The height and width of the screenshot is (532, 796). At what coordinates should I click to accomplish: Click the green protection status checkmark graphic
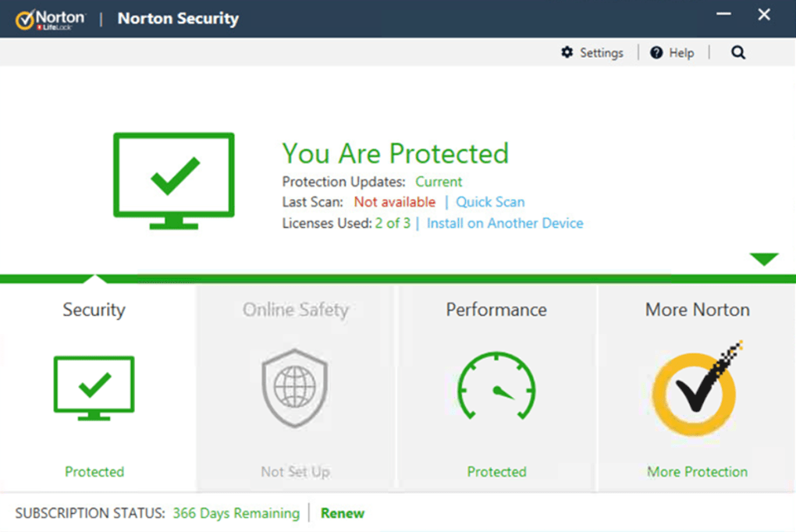point(173,181)
